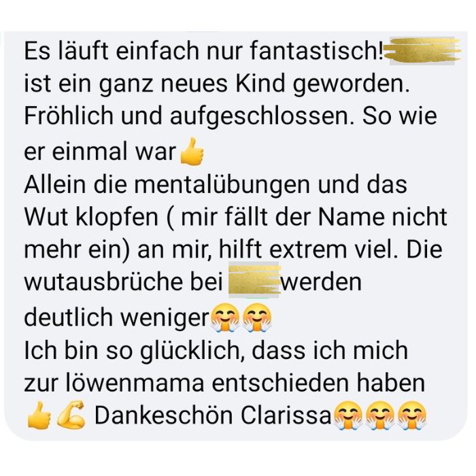Viewport: 476px width, 476px height.
Task: Click the last hugging emoji after "Clarissa"
Action: tap(411, 415)
